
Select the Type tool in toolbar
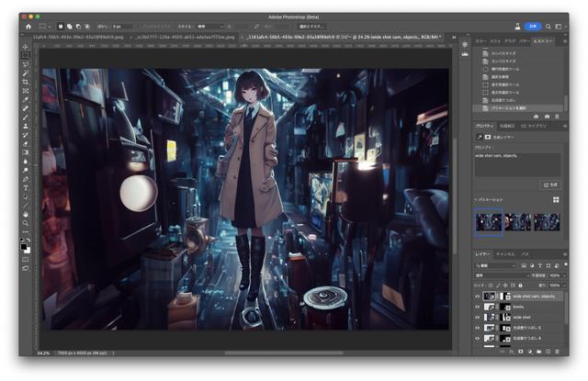(26, 187)
